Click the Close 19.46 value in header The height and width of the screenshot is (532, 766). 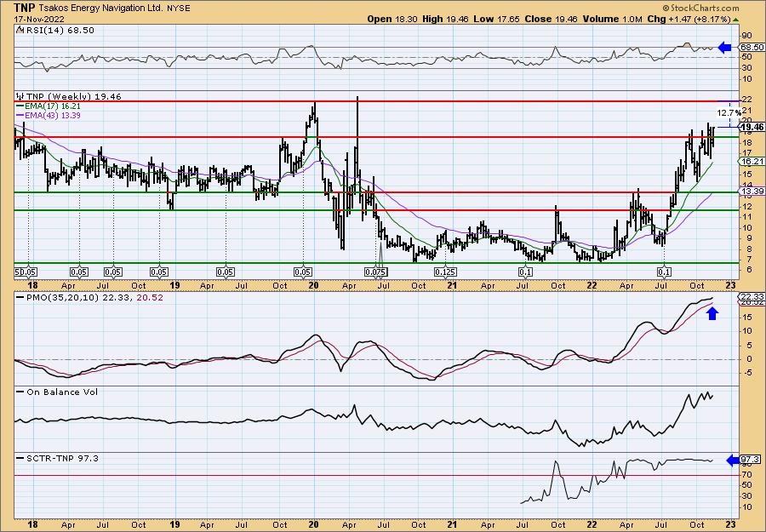point(551,19)
